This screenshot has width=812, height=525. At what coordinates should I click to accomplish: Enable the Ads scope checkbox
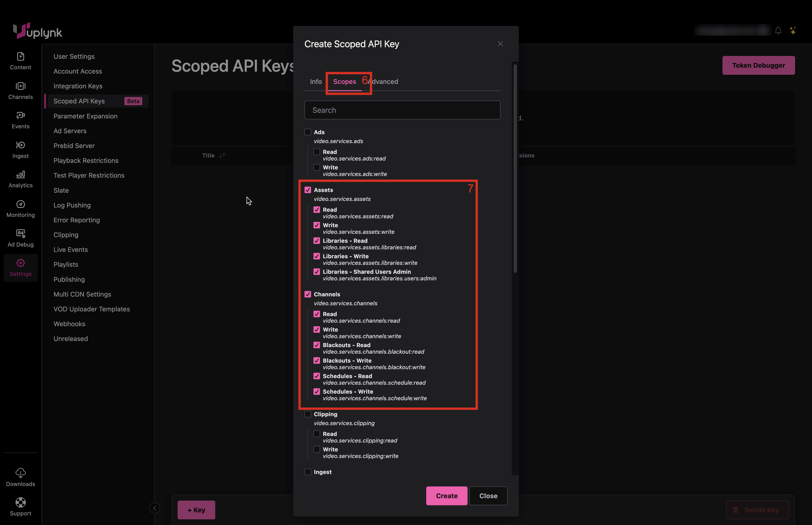point(308,132)
